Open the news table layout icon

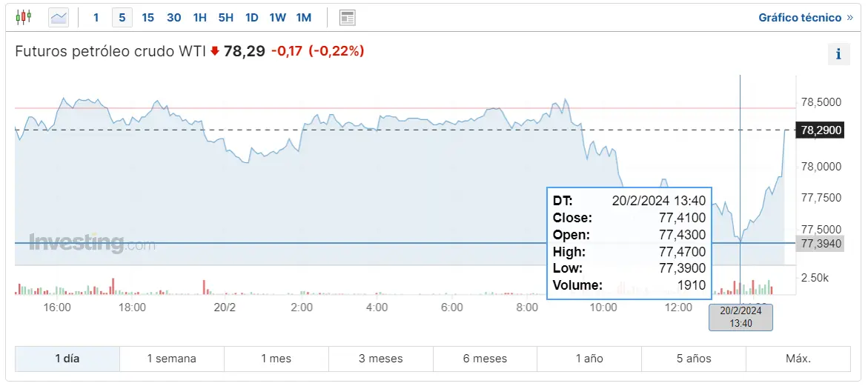pos(347,18)
